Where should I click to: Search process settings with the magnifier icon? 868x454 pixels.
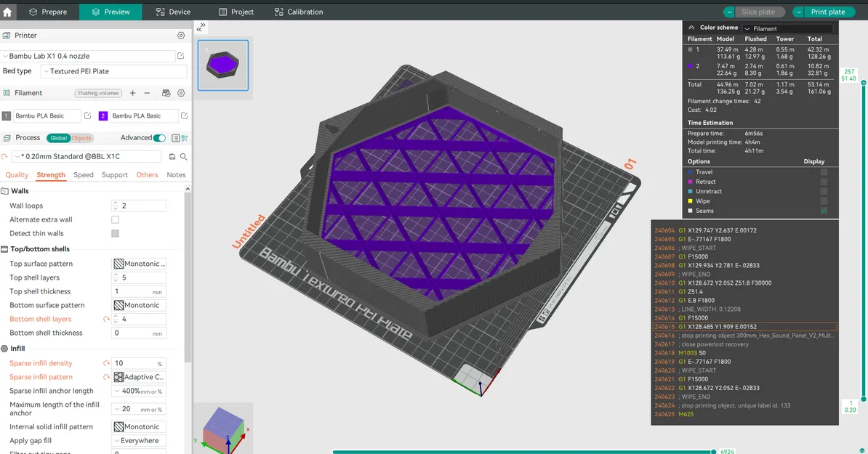[x=183, y=156]
